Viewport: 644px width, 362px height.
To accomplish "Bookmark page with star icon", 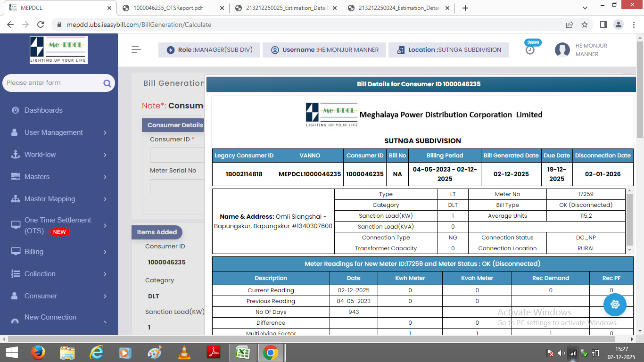I will [x=585, y=25].
